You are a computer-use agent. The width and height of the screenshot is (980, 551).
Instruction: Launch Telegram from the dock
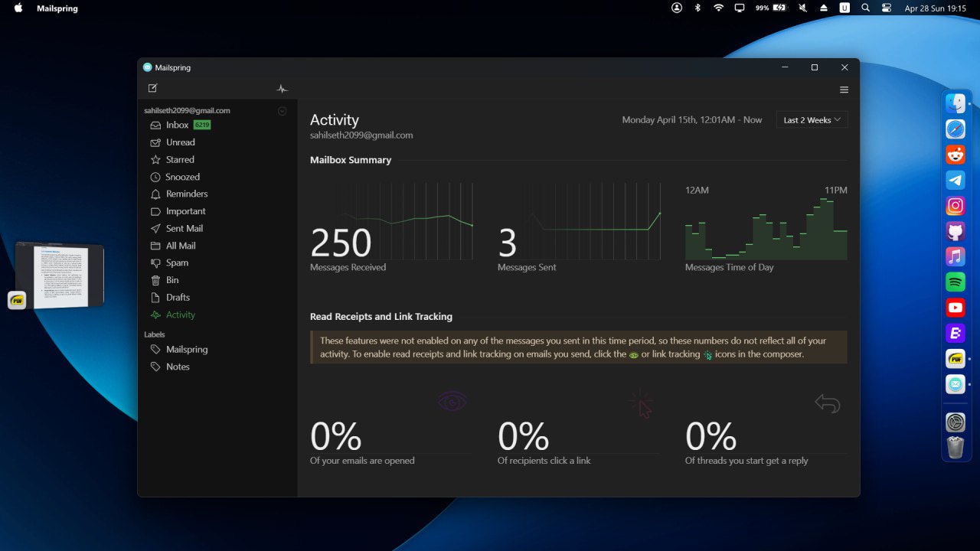(x=955, y=180)
